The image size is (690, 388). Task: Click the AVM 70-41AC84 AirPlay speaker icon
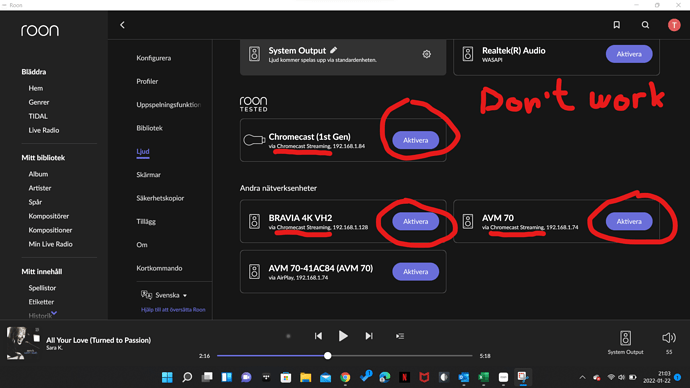pyautogui.click(x=254, y=271)
